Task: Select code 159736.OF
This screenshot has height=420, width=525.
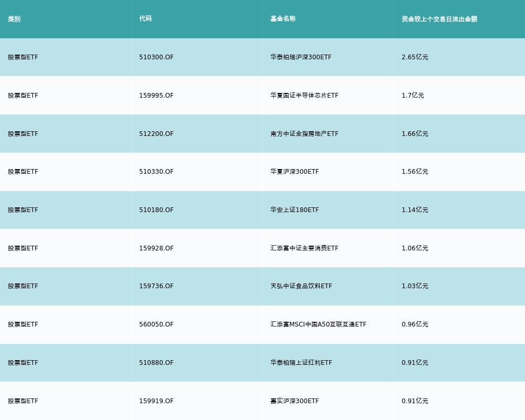Action: pos(156,286)
